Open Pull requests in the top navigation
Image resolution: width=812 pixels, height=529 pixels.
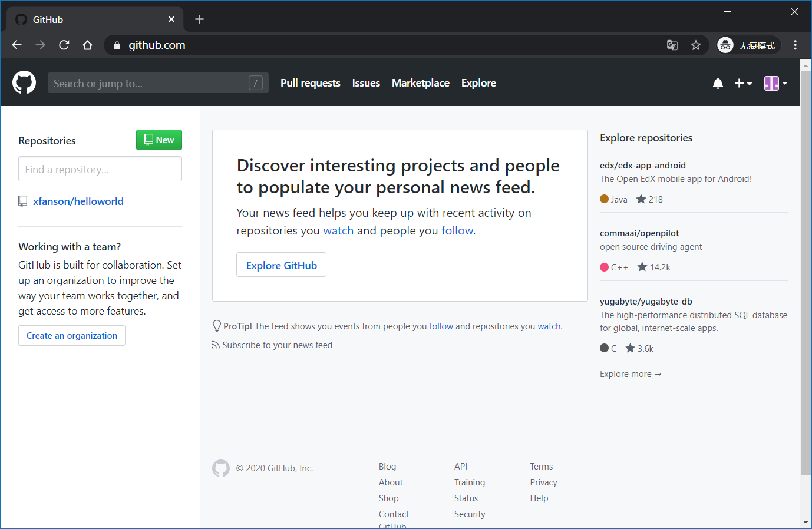click(x=310, y=83)
